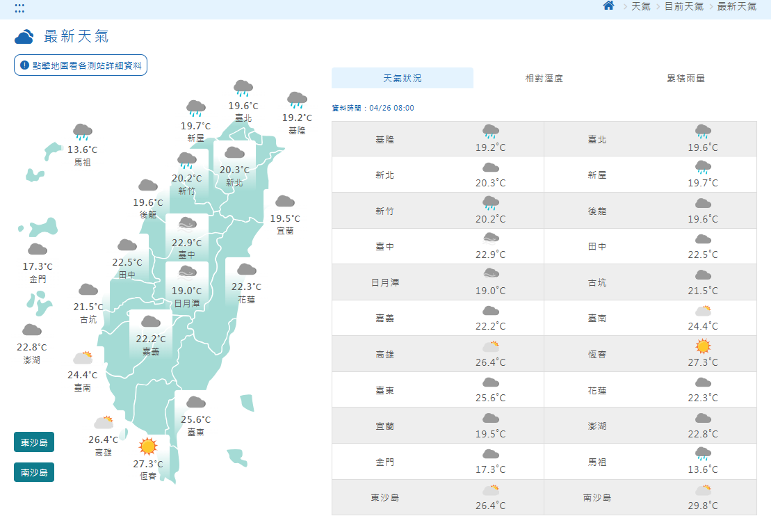
Task: Open the 天氣 breadcrumb link
Action: pos(640,6)
